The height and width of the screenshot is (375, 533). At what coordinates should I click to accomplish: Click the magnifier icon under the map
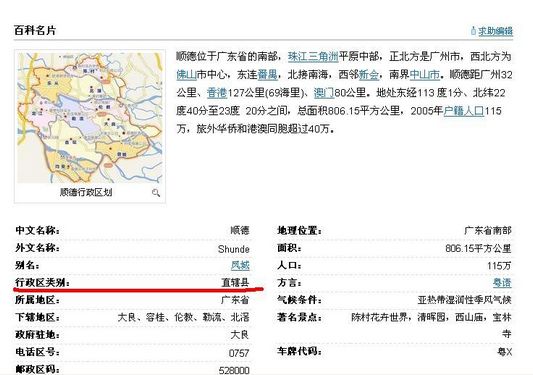pyautogui.click(x=156, y=193)
